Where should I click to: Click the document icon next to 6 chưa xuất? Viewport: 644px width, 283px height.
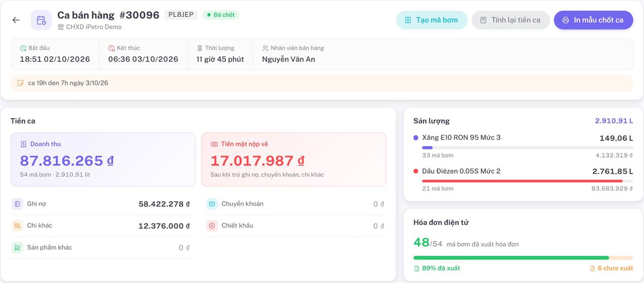tap(592, 268)
